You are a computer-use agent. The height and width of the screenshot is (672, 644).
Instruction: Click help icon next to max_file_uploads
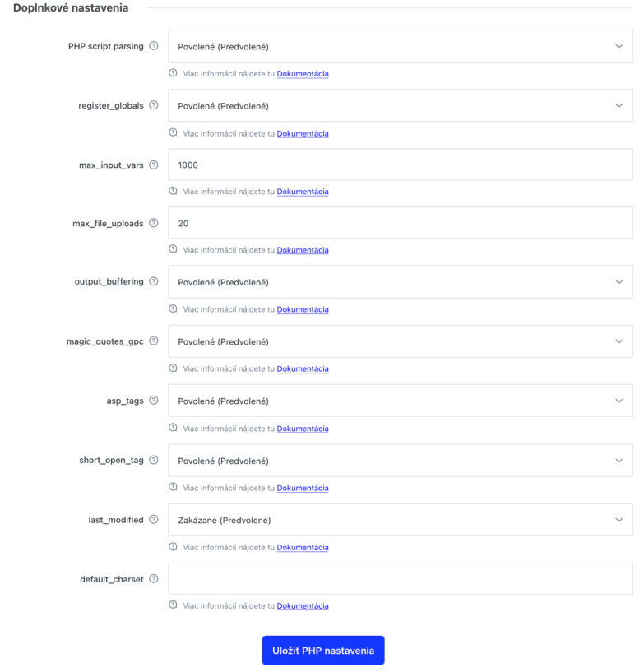tap(154, 223)
